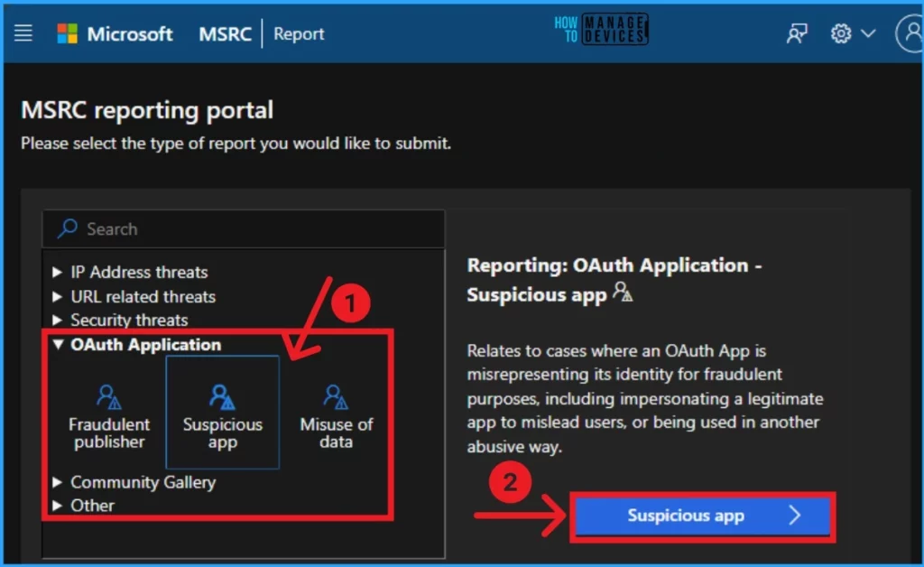
Task: Click the Community Gallery text
Action: 143,483
